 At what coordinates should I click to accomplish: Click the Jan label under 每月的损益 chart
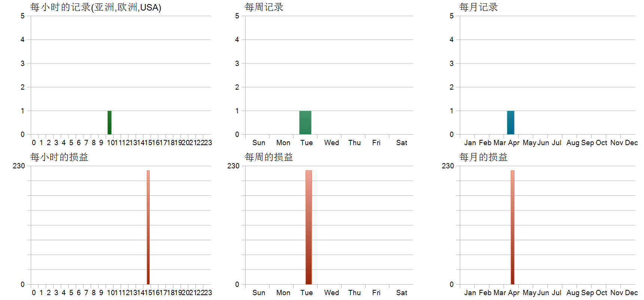[470, 293]
